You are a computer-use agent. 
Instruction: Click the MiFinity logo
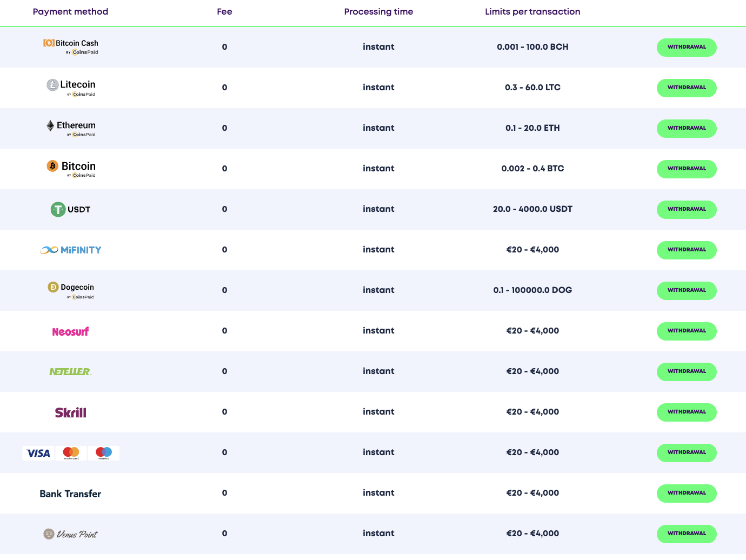[x=71, y=250]
